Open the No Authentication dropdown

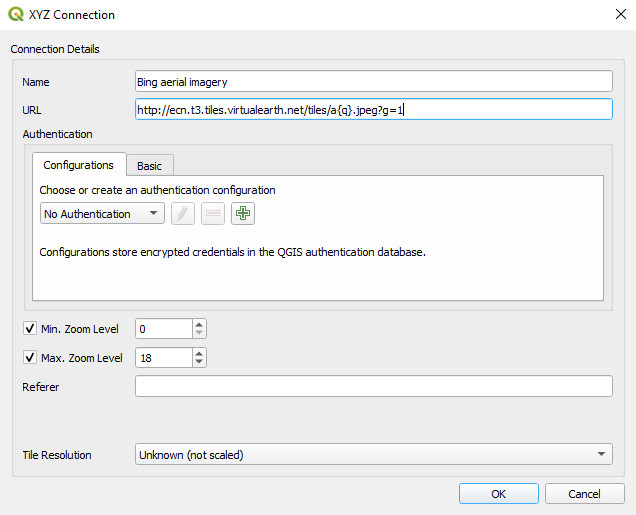tap(102, 213)
